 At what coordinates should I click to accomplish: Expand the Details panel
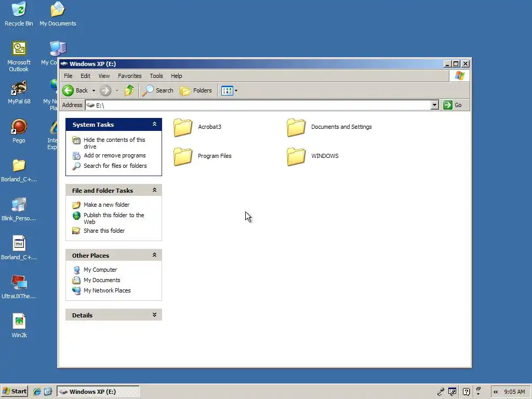coord(154,314)
